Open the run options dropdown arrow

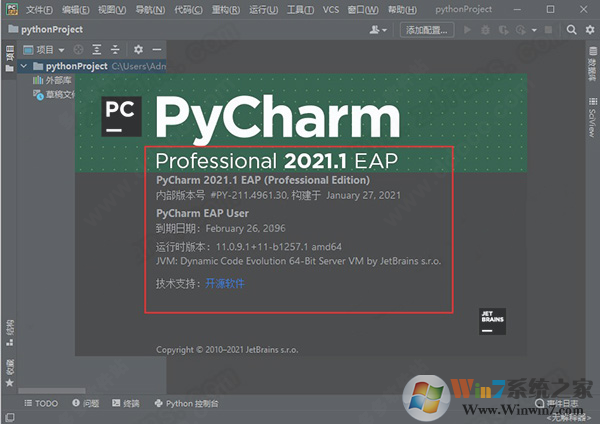coord(534,30)
